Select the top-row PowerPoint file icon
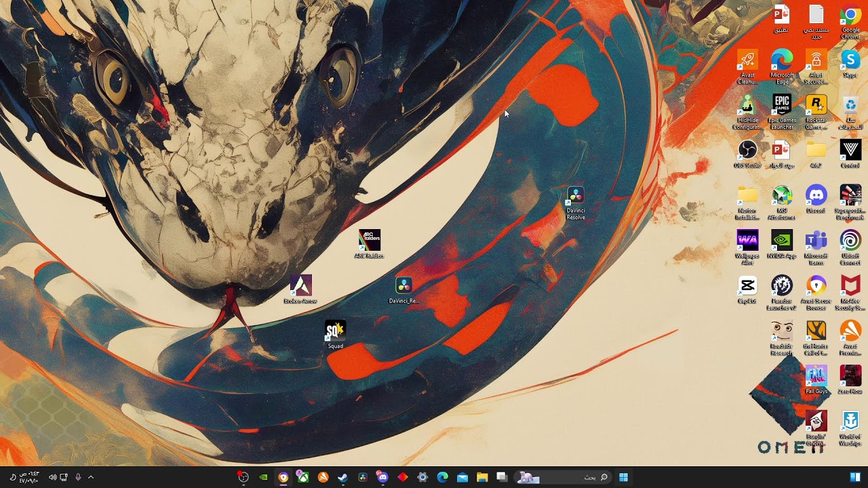Screen dimensions: 868x488 point(782,19)
